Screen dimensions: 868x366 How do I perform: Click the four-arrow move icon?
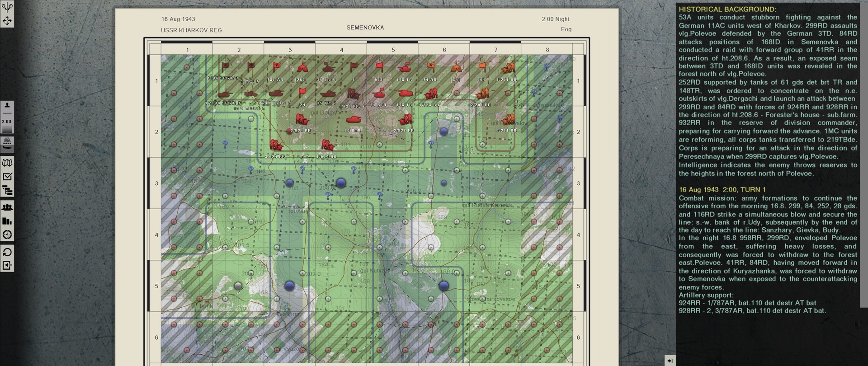7,21
